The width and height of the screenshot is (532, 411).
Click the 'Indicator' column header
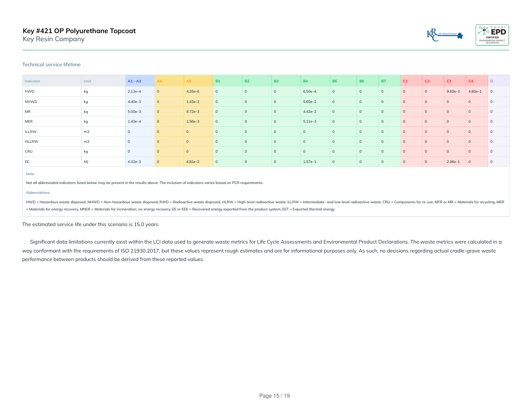click(x=33, y=81)
